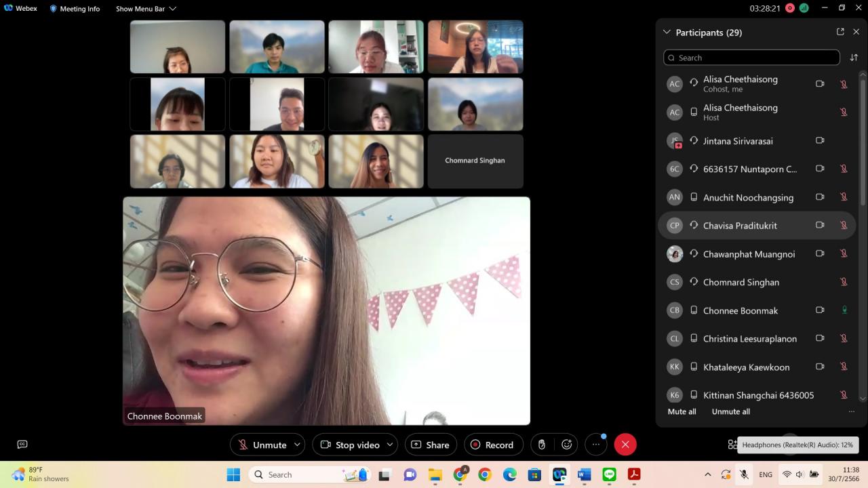Open File Explorer from the taskbar
Image resolution: width=868 pixels, height=488 pixels.
[x=435, y=474]
